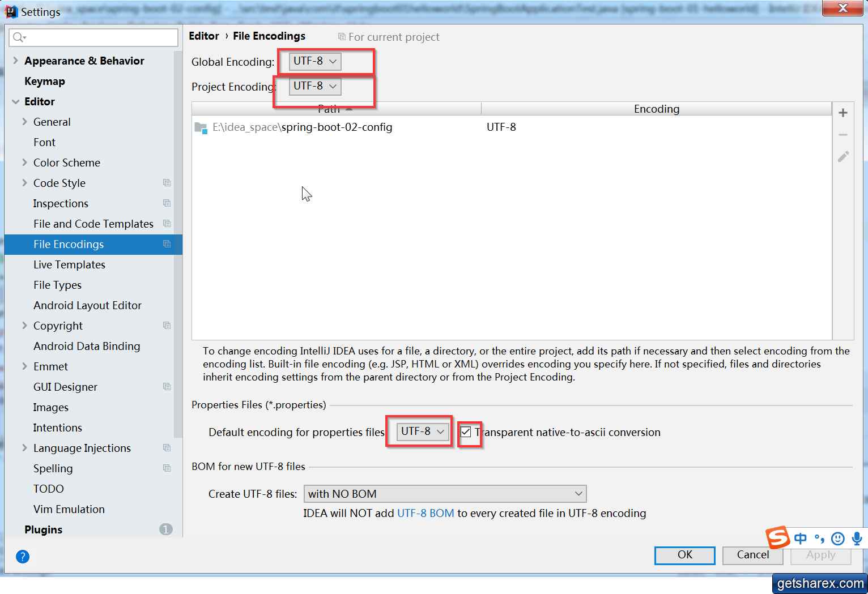868x594 pixels.
Task: Select File Encodings in the tree
Action: coord(93,244)
